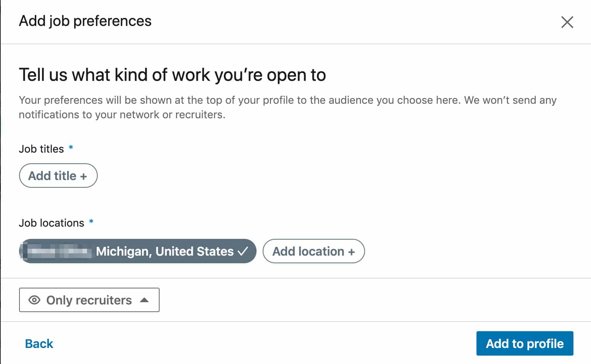591x364 pixels.
Task: Click the Add title button
Action: (x=58, y=176)
